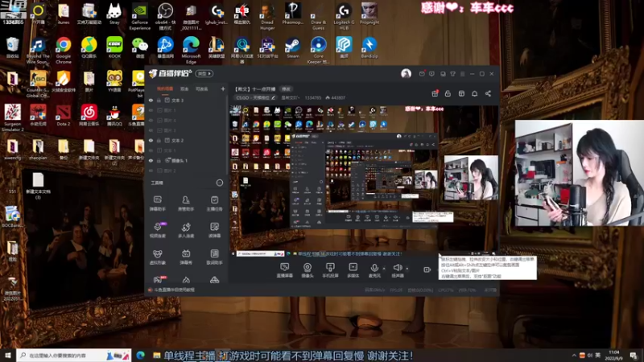Open Microsoft Edge from the taskbar
This screenshot has width=644, height=362.
coord(140,356)
